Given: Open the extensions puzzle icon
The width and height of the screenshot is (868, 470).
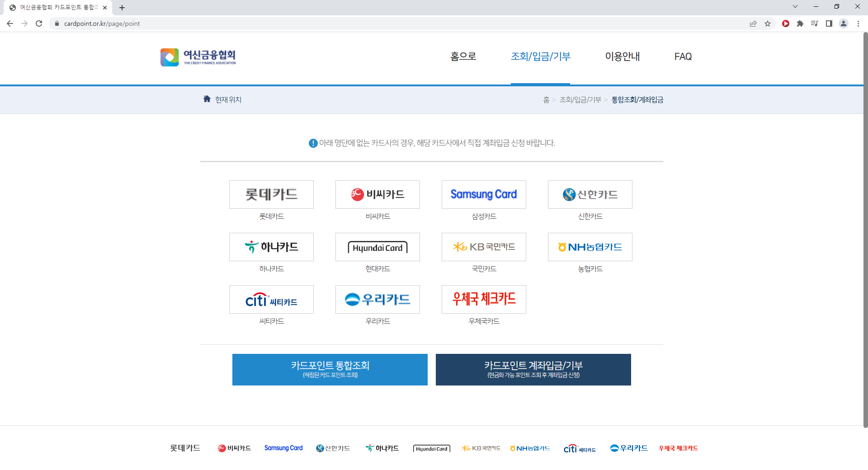Looking at the screenshot, I should click(800, 23).
